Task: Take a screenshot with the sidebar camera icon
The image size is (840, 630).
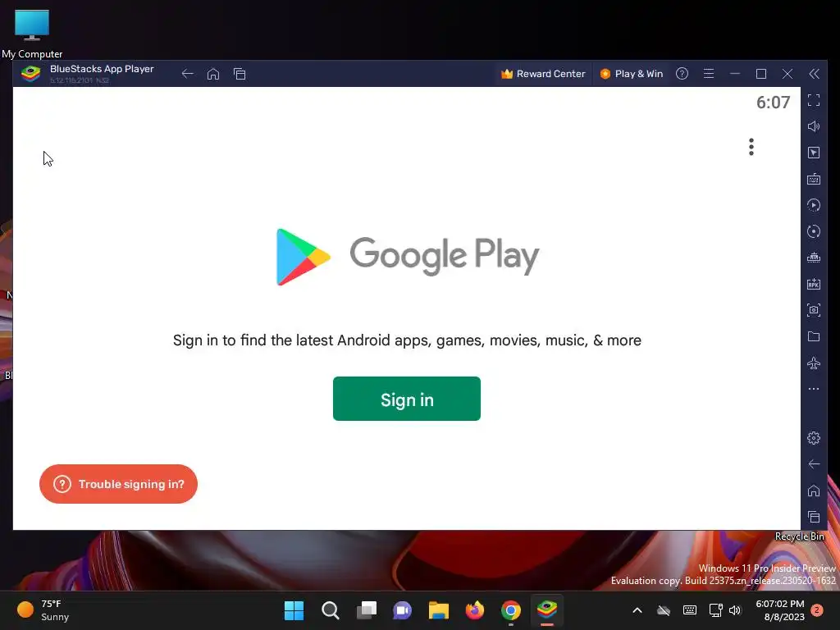Action: pos(813,310)
